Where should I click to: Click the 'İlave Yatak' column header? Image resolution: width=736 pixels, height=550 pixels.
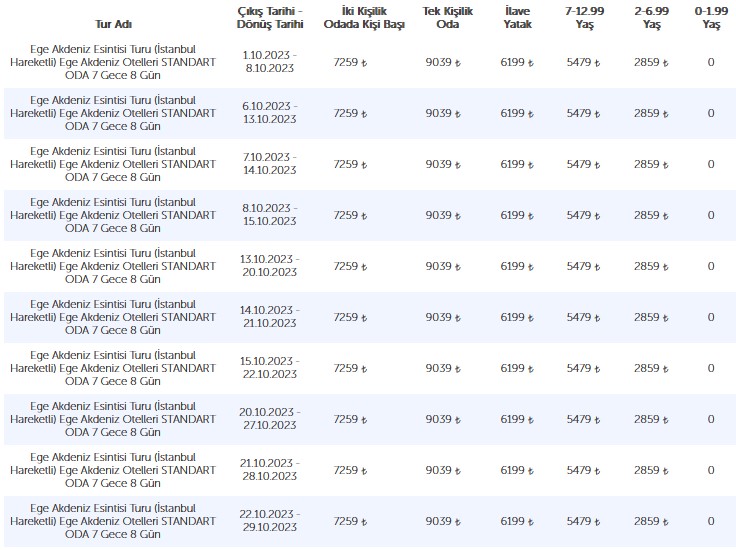(x=516, y=15)
